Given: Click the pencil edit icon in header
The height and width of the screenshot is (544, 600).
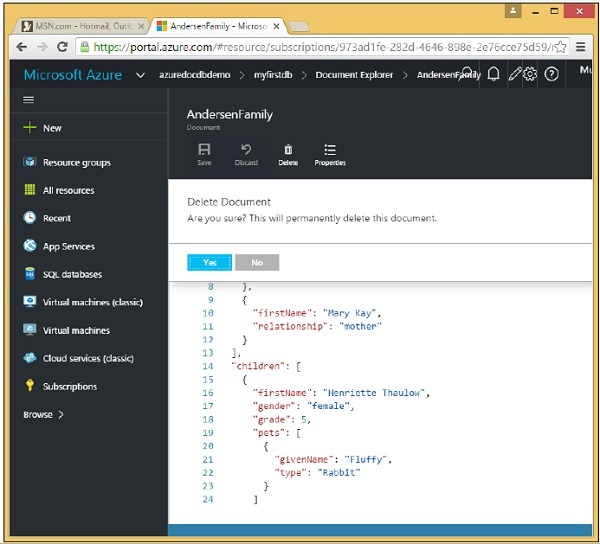Looking at the screenshot, I should pyautogui.click(x=514, y=74).
